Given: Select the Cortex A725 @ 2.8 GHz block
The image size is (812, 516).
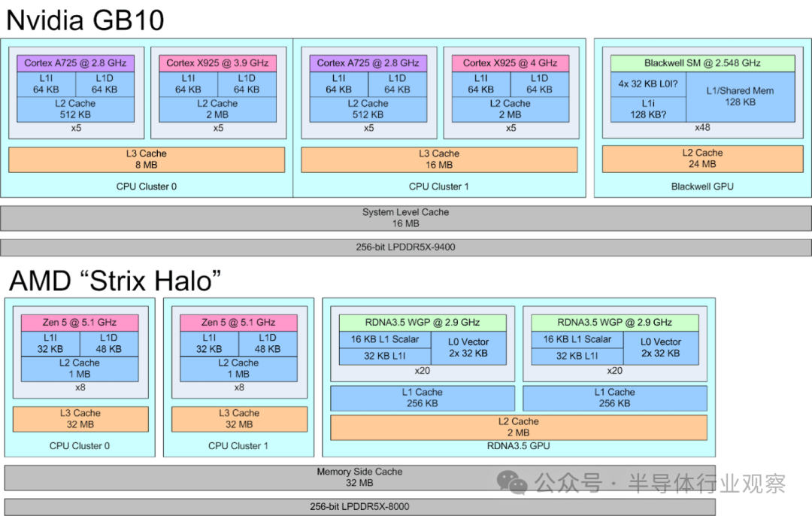Looking at the screenshot, I should click(x=75, y=62).
